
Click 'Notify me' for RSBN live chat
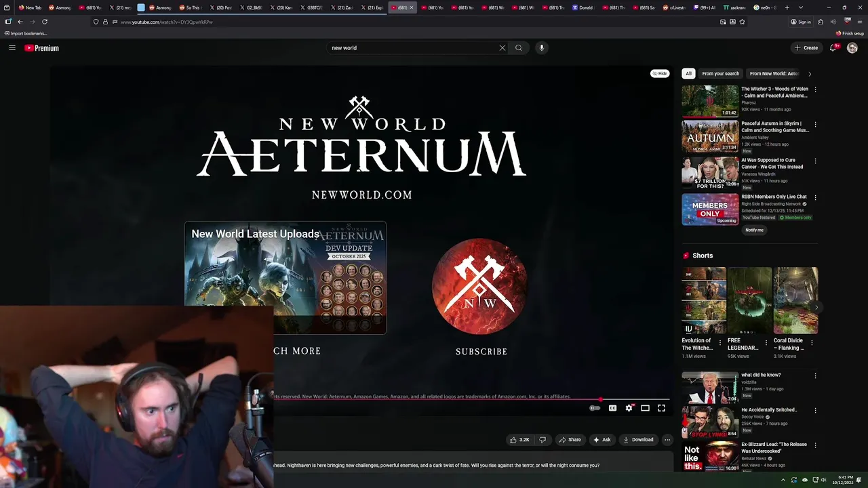tap(755, 230)
